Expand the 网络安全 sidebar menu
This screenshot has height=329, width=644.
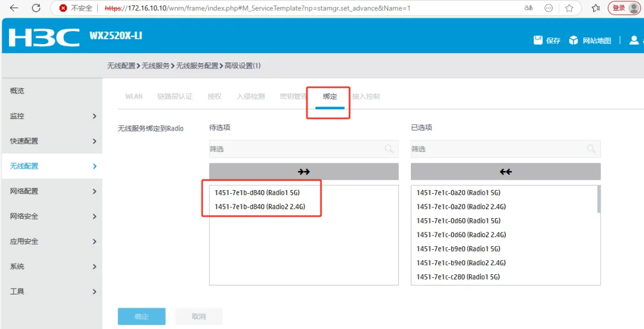tap(52, 216)
